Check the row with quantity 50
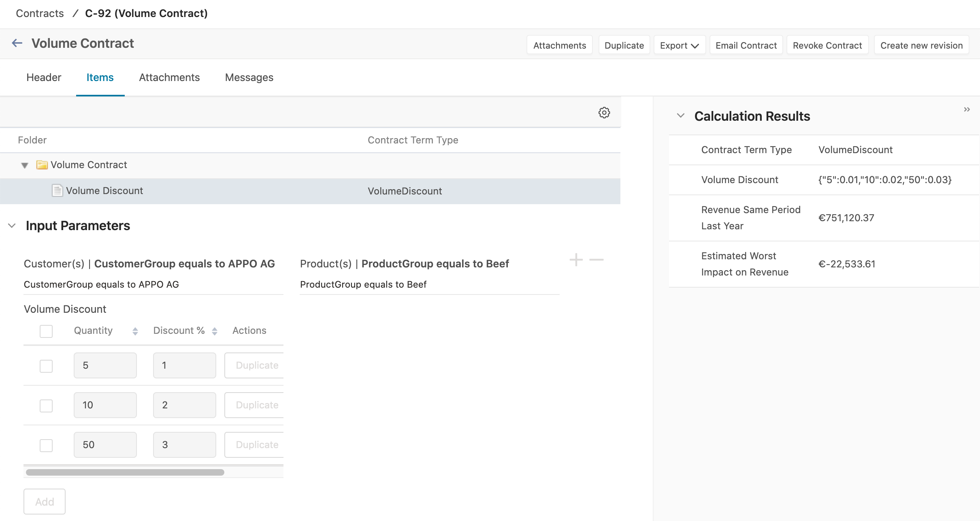Image resolution: width=980 pixels, height=521 pixels. point(46,445)
